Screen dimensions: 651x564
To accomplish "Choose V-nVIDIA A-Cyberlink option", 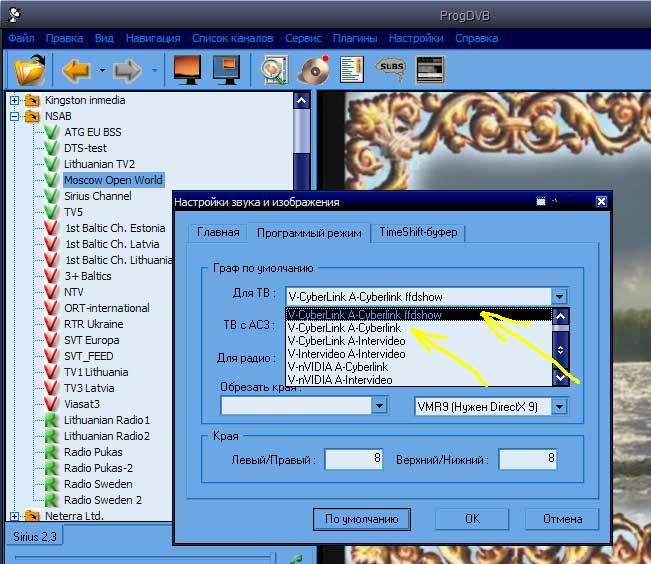I will pos(419,367).
